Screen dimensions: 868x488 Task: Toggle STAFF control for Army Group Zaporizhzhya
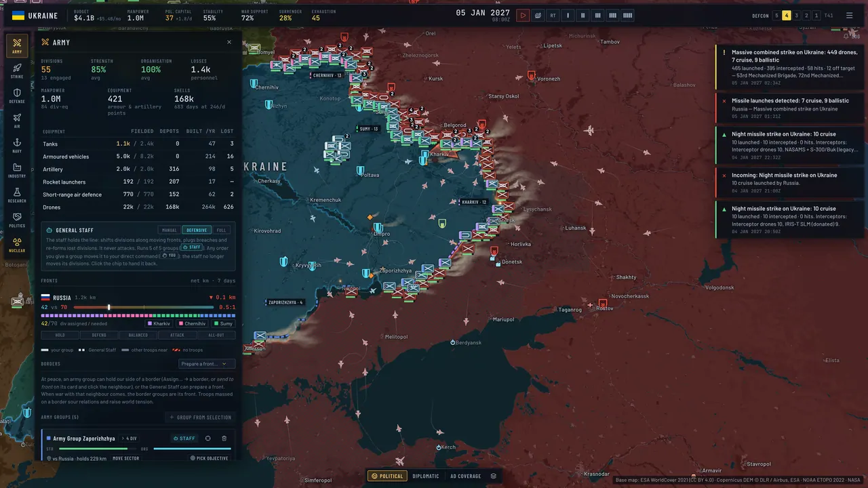pos(184,439)
